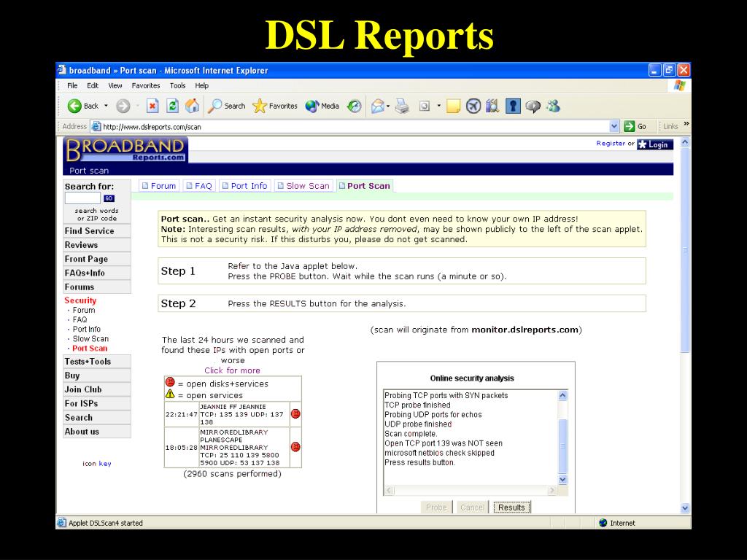Click the applet log scrollbar up arrow

pyautogui.click(x=562, y=395)
